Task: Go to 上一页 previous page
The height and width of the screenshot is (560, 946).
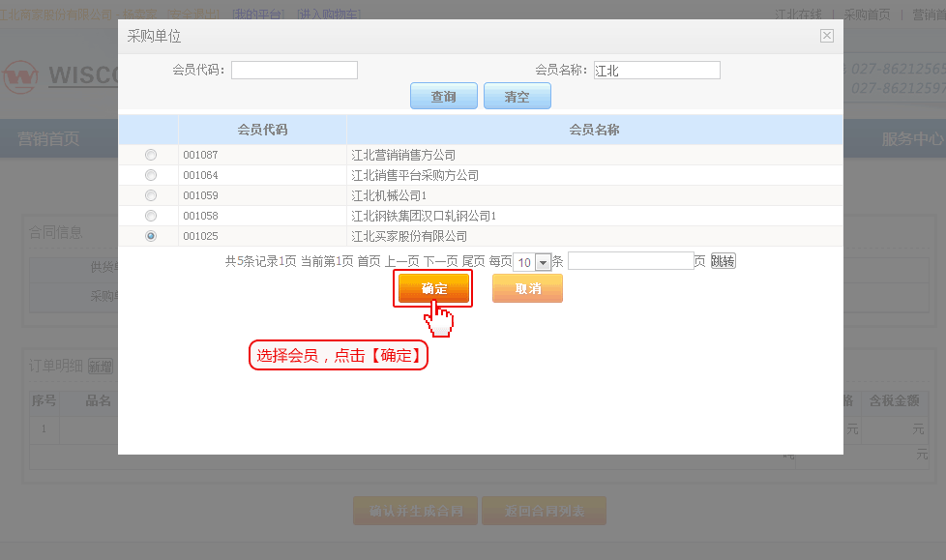Action: click(401, 261)
